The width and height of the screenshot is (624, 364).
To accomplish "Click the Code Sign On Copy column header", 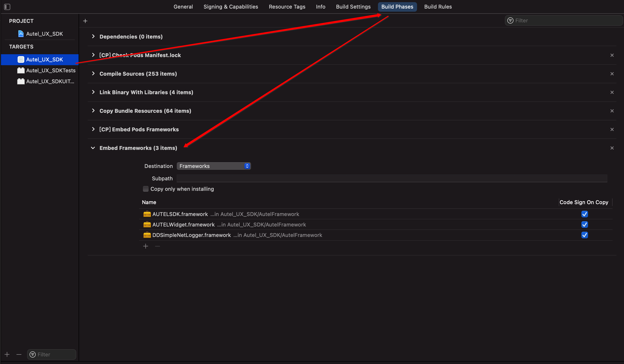I will pos(584,202).
